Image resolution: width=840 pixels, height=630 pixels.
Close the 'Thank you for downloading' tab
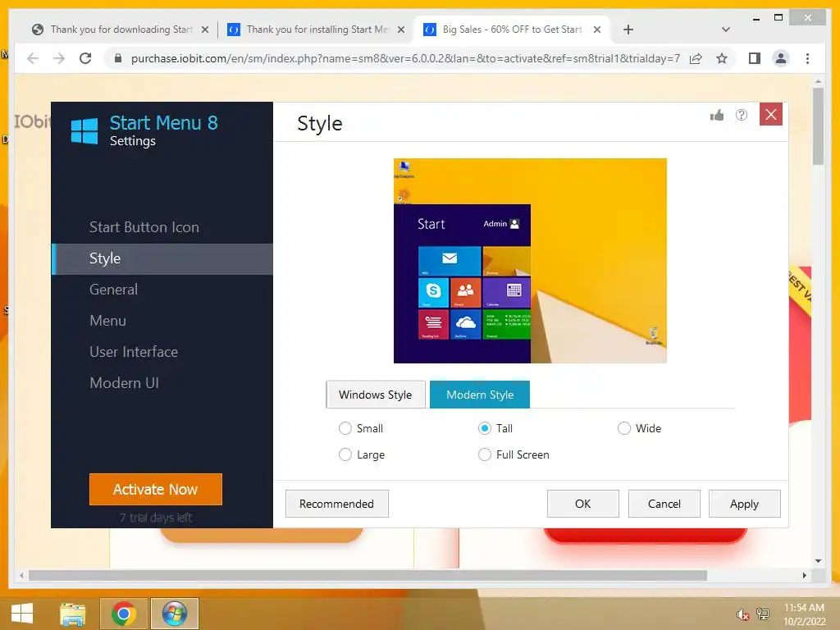pyautogui.click(x=204, y=30)
